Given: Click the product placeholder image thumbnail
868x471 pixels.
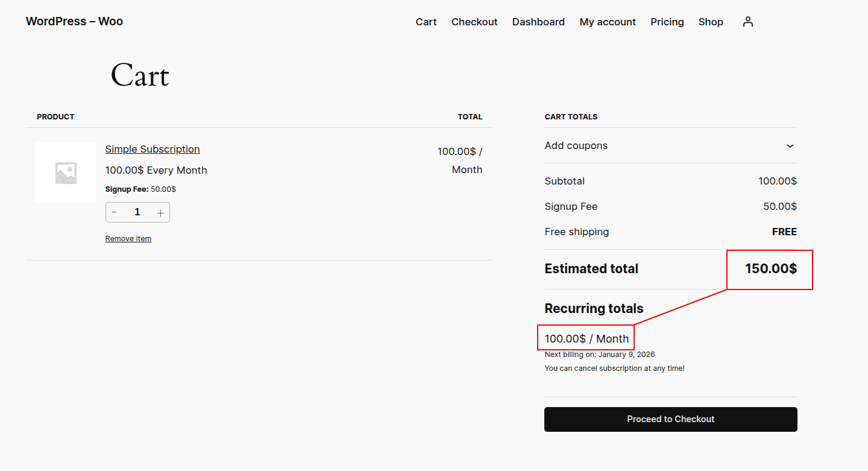Looking at the screenshot, I should point(66,172).
